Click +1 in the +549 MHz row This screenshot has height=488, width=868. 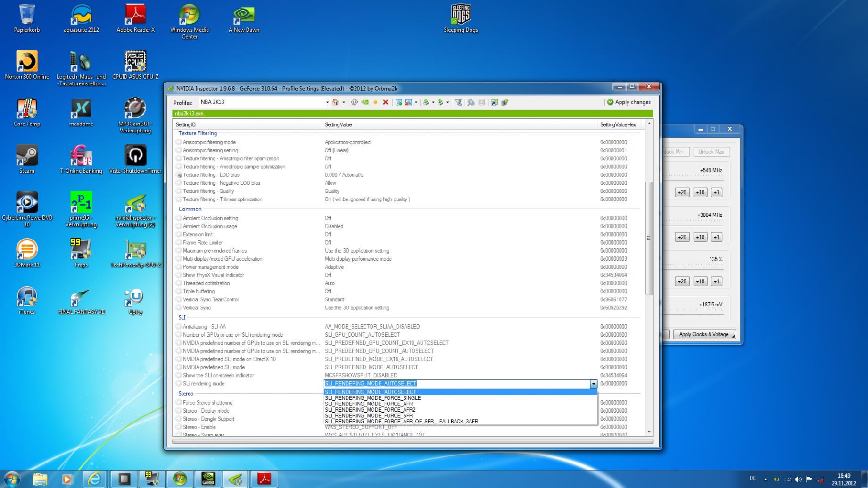[717, 192]
